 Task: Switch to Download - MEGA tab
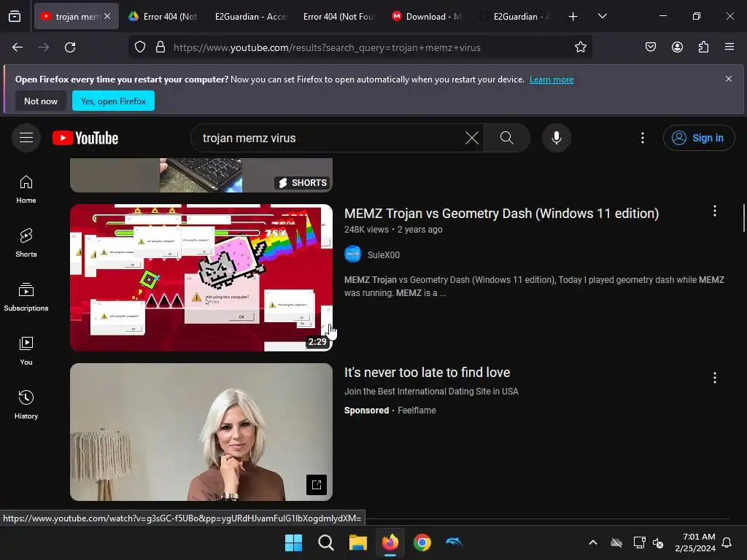[x=427, y=17]
